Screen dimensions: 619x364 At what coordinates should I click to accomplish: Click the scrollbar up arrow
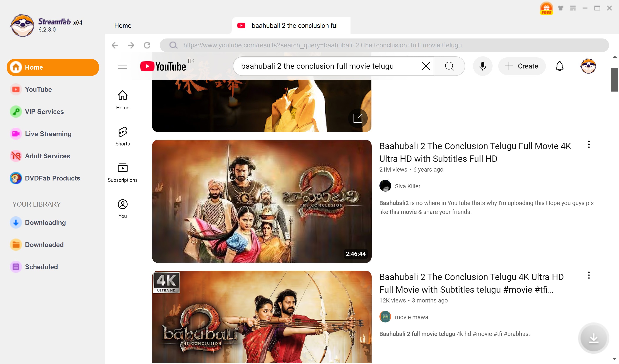coord(614,57)
